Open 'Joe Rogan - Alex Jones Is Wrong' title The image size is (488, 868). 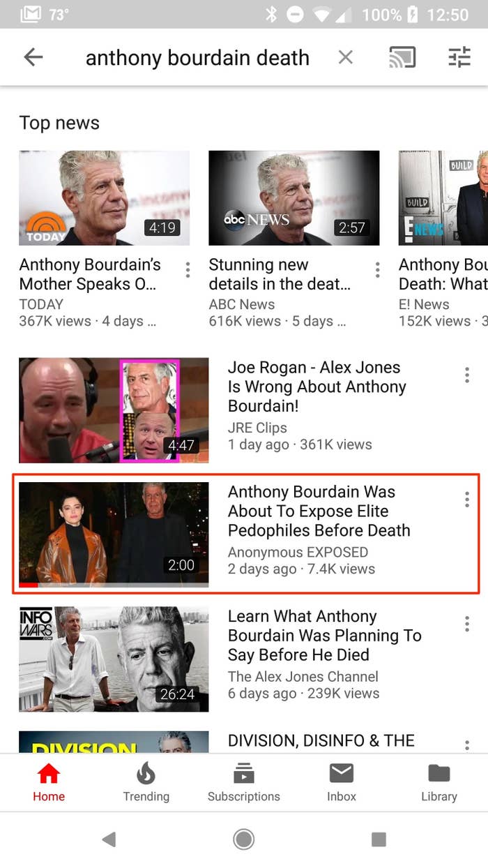(x=317, y=387)
